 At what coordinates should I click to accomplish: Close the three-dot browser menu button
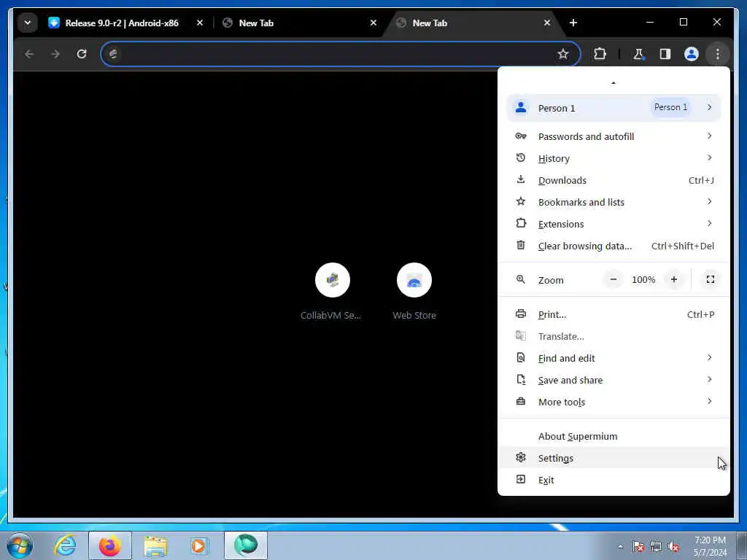tap(718, 54)
